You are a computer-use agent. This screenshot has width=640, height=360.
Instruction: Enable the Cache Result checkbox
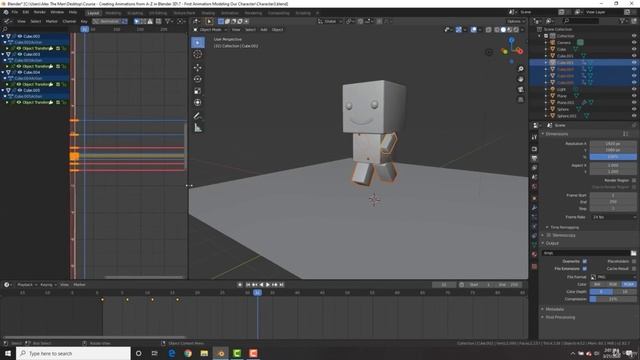[634, 269]
